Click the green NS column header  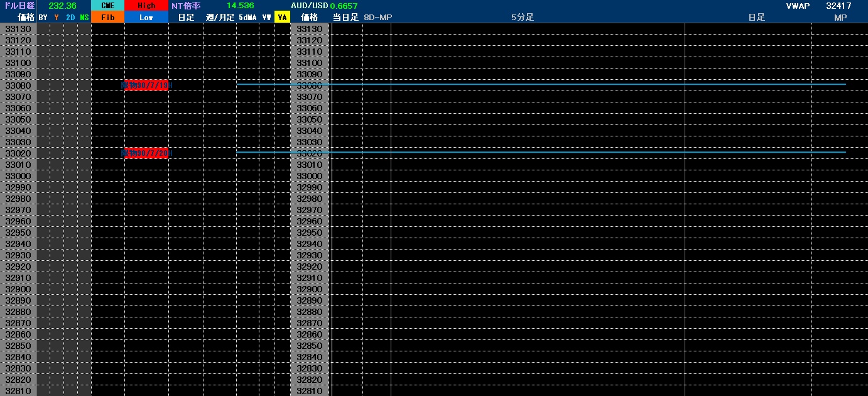point(84,18)
